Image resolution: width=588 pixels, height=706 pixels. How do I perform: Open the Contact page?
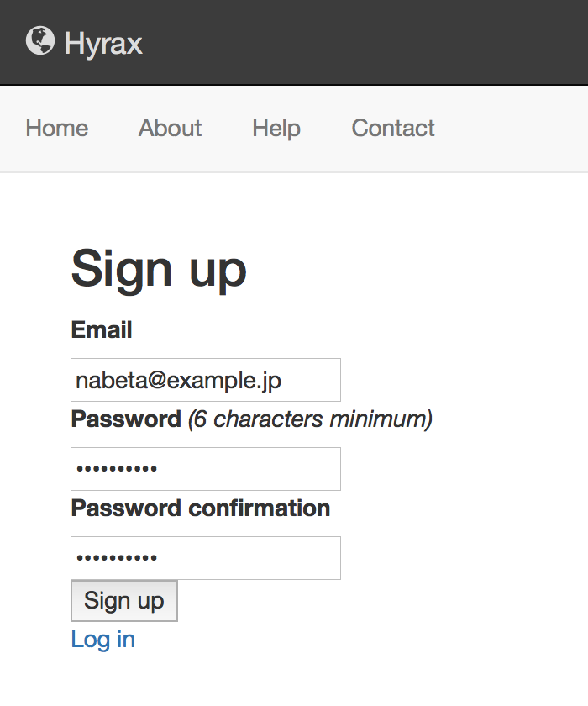pos(393,128)
